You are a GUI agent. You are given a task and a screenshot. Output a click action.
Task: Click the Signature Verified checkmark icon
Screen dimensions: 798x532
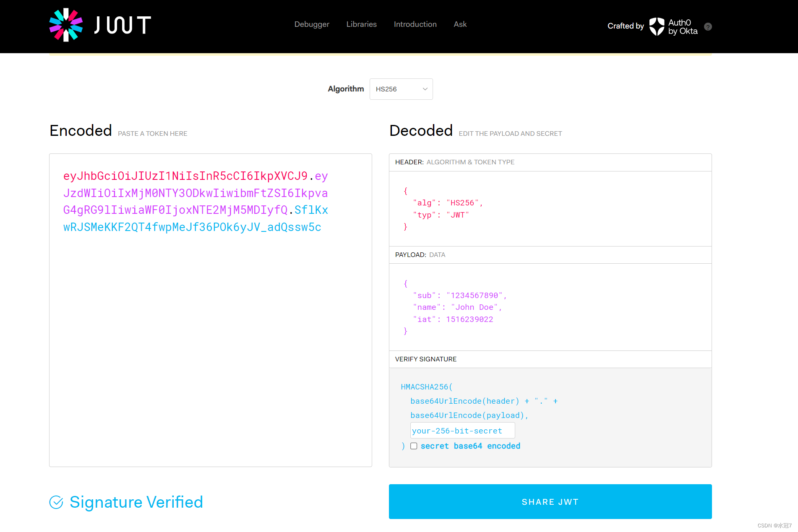click(x=57, y=502)
